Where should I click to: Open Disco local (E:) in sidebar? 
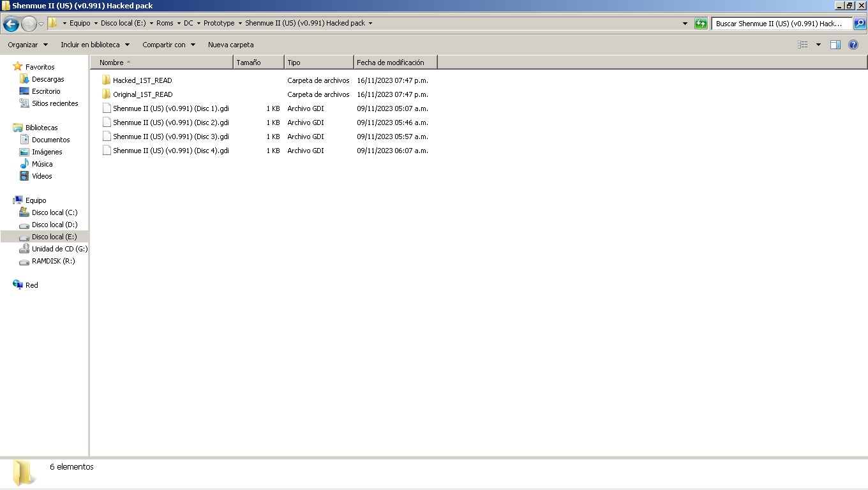[x=54, y=237]
